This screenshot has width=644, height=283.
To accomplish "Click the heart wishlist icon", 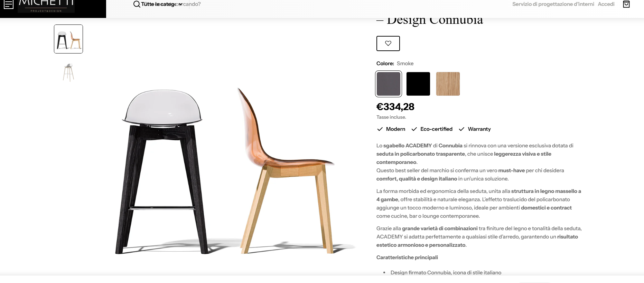I will coord(388,43).
